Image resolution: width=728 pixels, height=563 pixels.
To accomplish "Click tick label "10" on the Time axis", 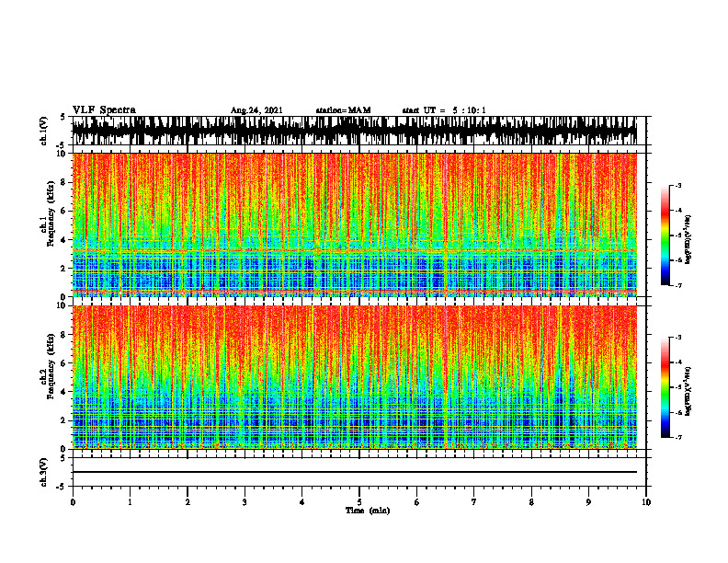I will click(646, 502).
